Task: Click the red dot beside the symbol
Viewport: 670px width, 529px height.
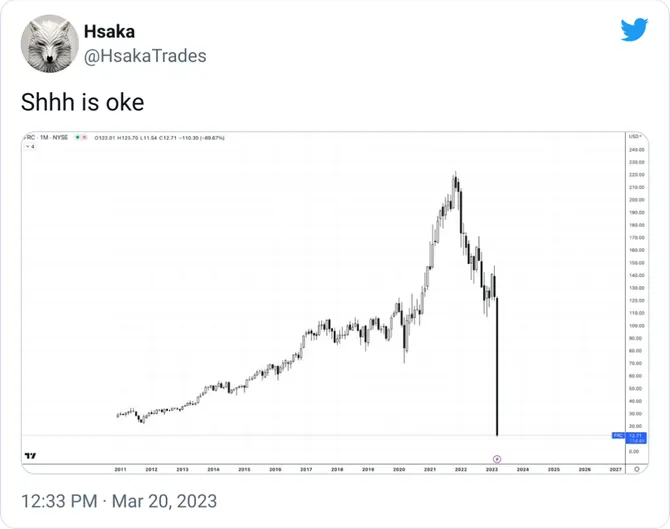Action: [x=87, y=137]
